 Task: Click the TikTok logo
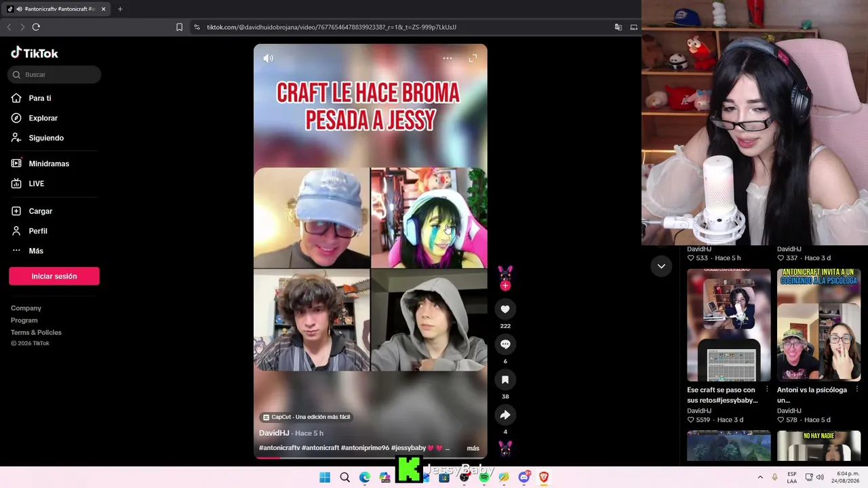[x=35, y=53]
